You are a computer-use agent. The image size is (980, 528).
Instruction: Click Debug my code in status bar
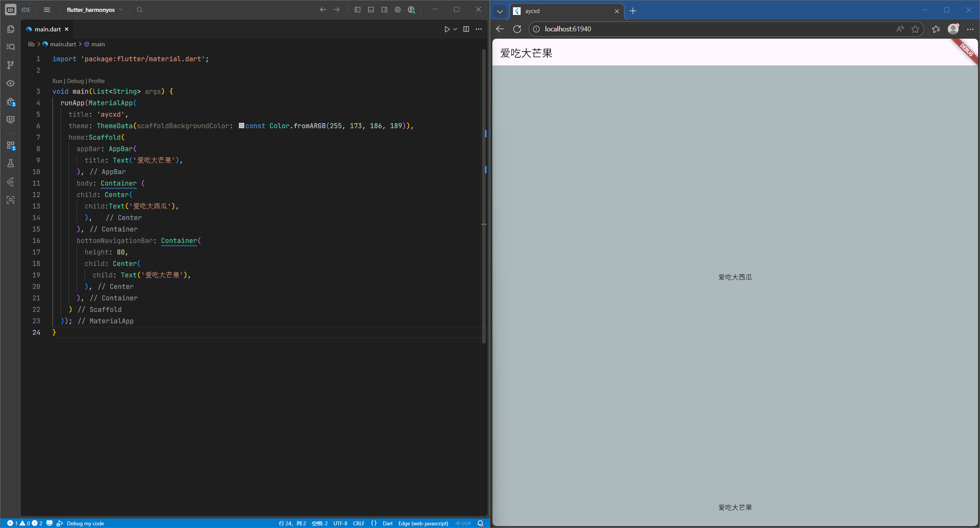coord(85,523)
